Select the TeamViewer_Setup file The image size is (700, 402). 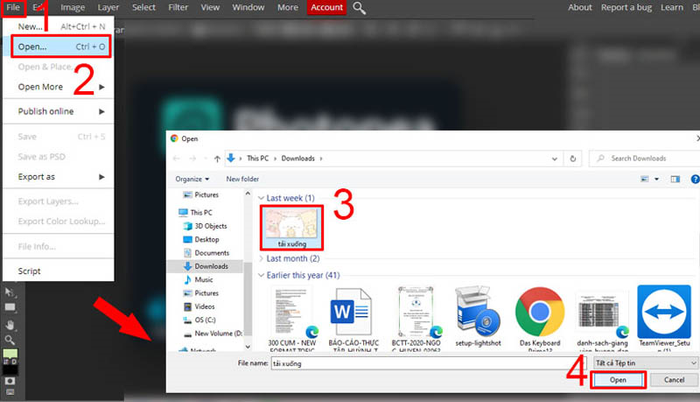pos(664,318)
